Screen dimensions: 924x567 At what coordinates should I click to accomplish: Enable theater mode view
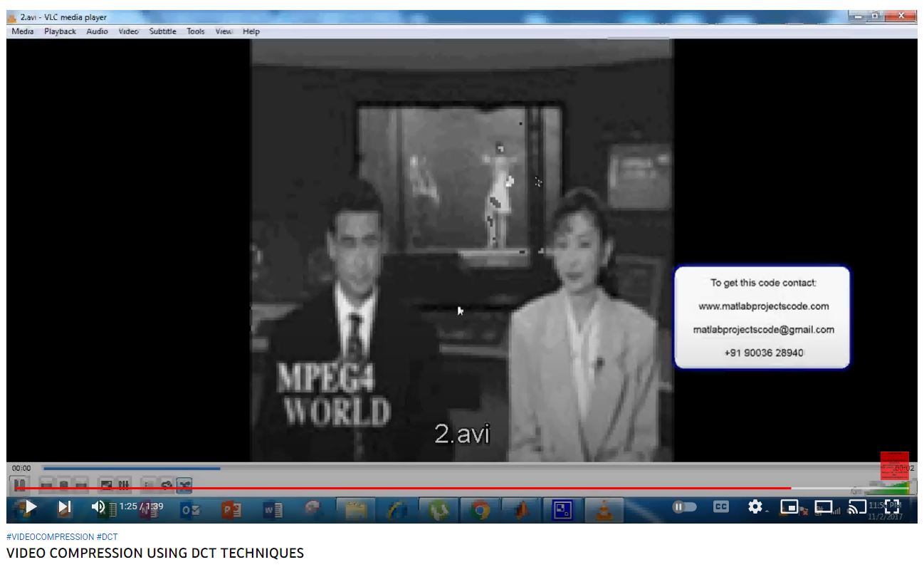(x=823, y=507)
